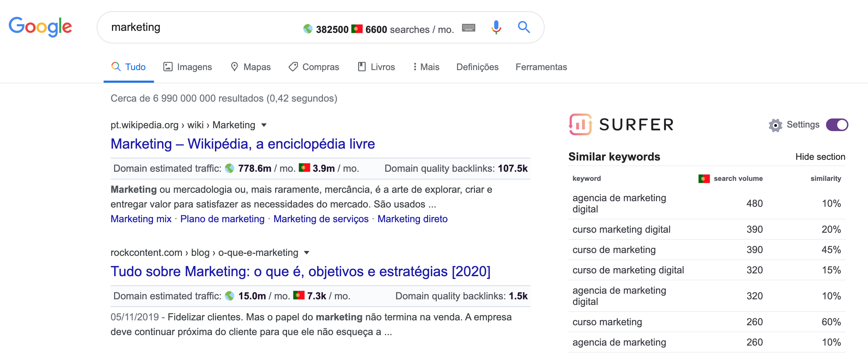Open the Livros tab
The height and width of the screenshot is (354, 868).
click(376, 67)
